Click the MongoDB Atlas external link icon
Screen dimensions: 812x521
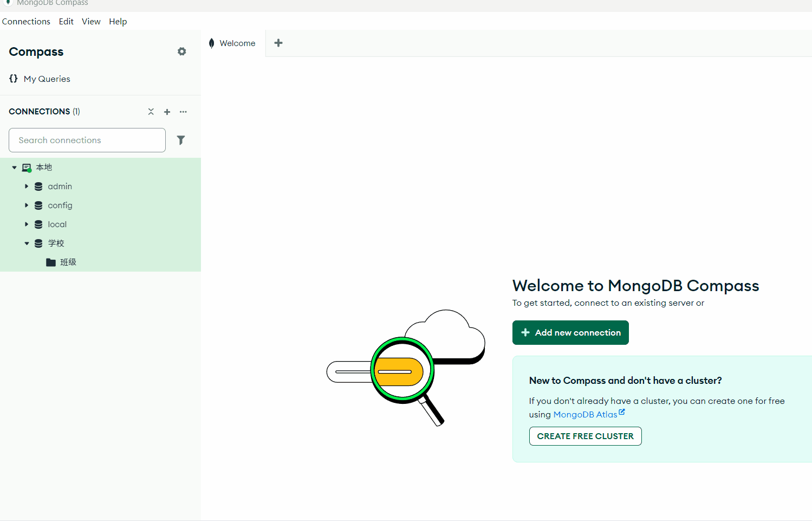pyautogui.click(x=622, y=412)
